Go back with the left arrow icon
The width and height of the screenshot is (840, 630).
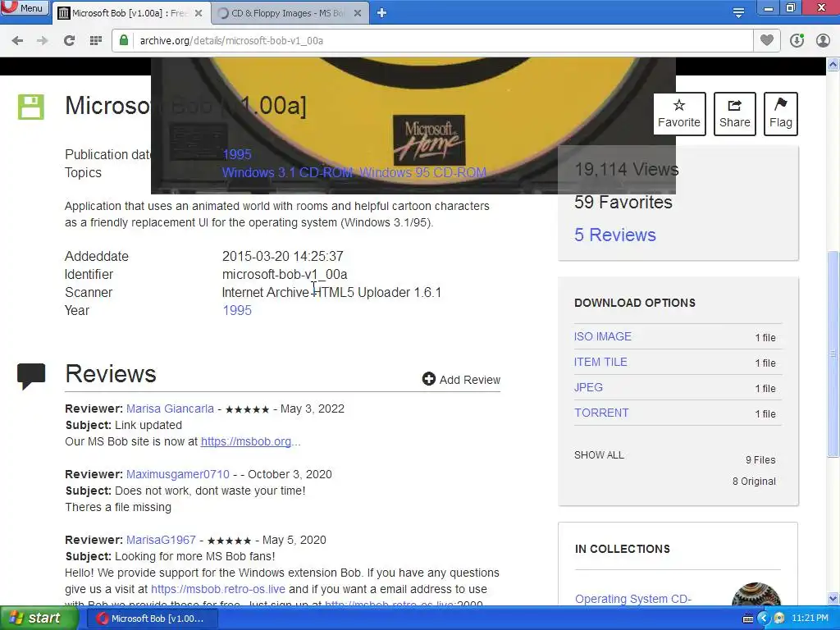click(x=17, y=41)
